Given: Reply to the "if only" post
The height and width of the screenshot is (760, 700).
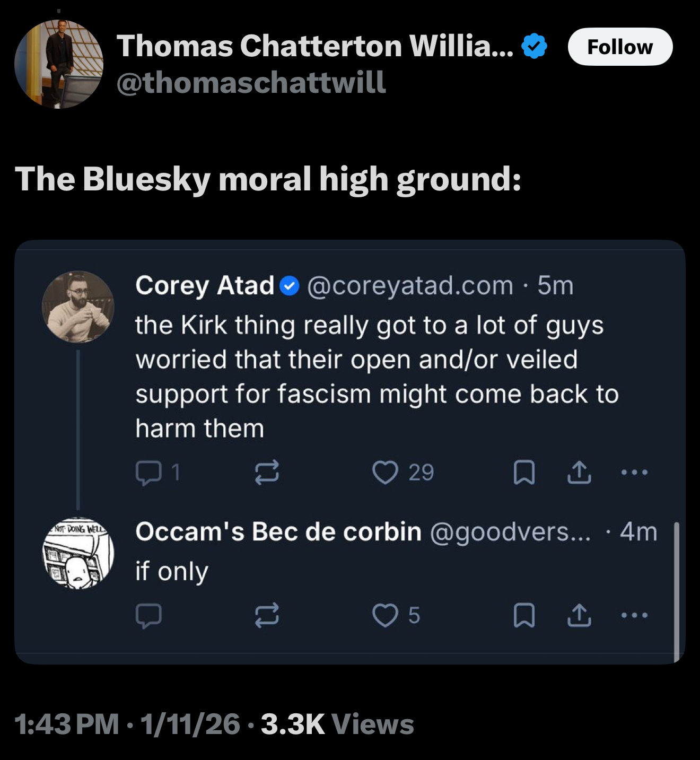Looking at the screenshot, I should [x=148, y=615].
